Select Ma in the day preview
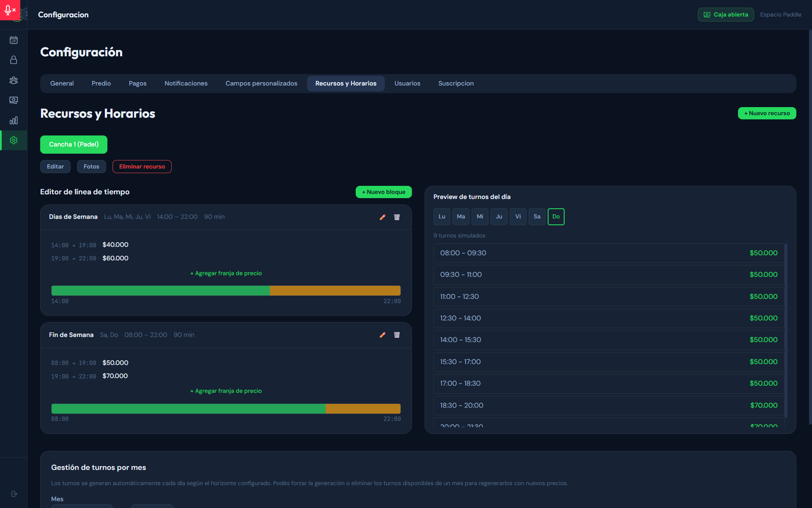Screen dimensions: 812x508 point(461,217)
